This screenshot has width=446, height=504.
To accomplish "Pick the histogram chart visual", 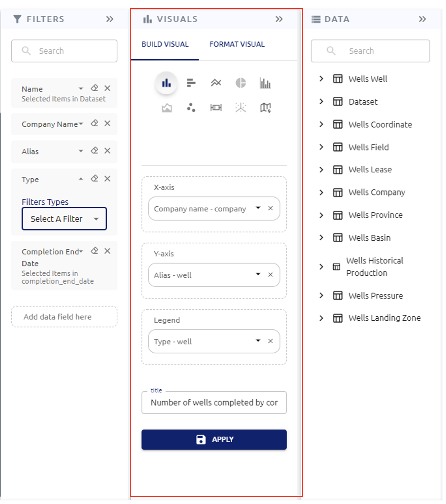I will click(x=265, y=83).
